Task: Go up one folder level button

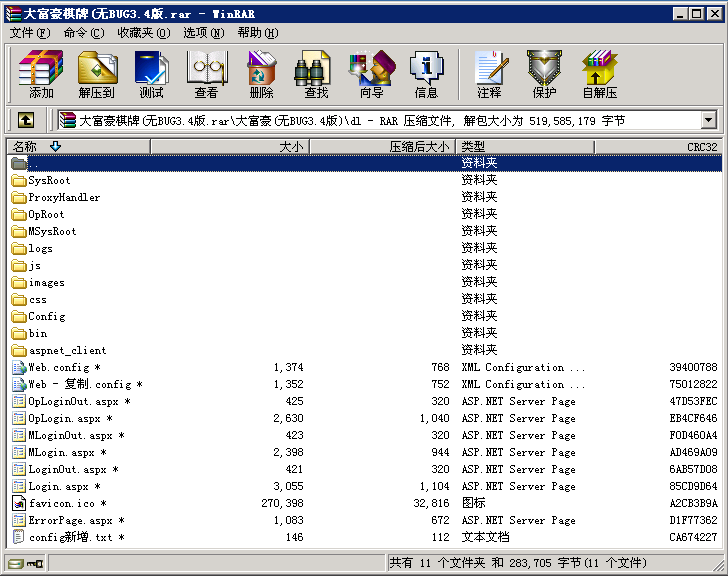Action: coord(26,121)
